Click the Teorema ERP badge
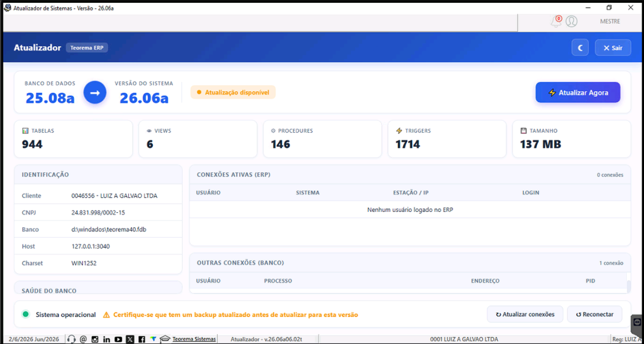644x344 pixels. 87,48
